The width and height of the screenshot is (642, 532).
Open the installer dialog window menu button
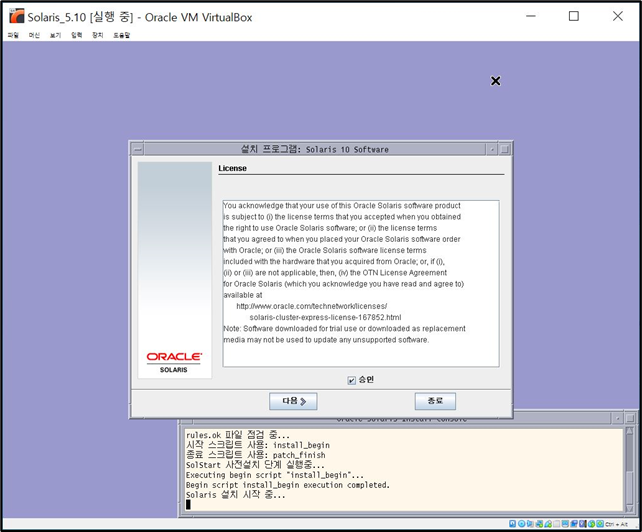(x=138, y=149)
